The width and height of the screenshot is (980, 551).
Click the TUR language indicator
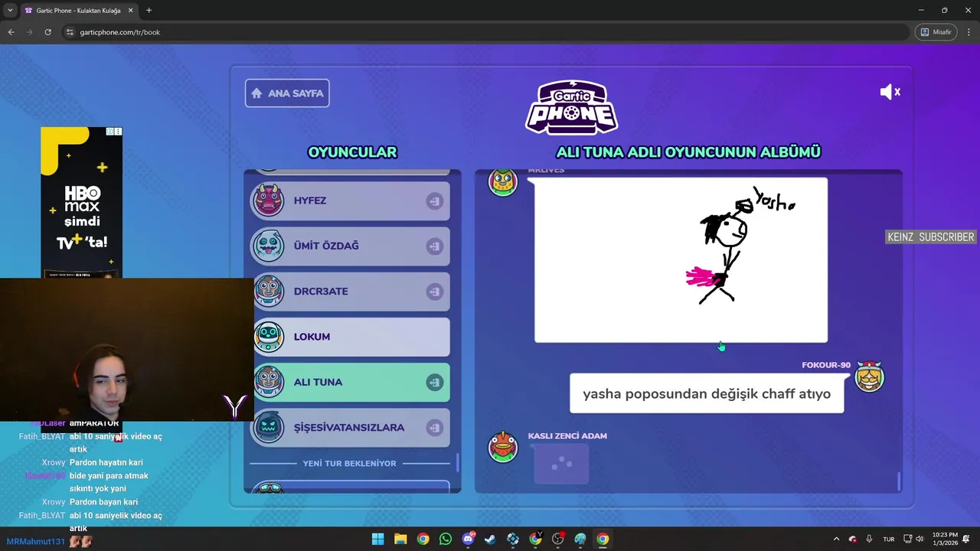tap(888, 540)
